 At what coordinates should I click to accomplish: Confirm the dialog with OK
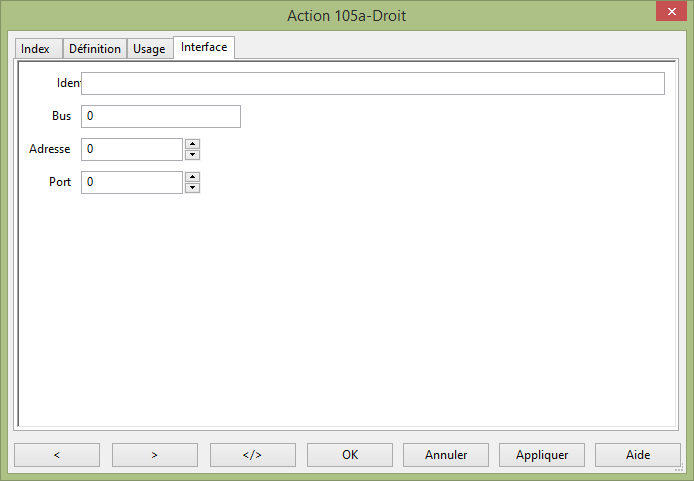[x=349, y=454]
